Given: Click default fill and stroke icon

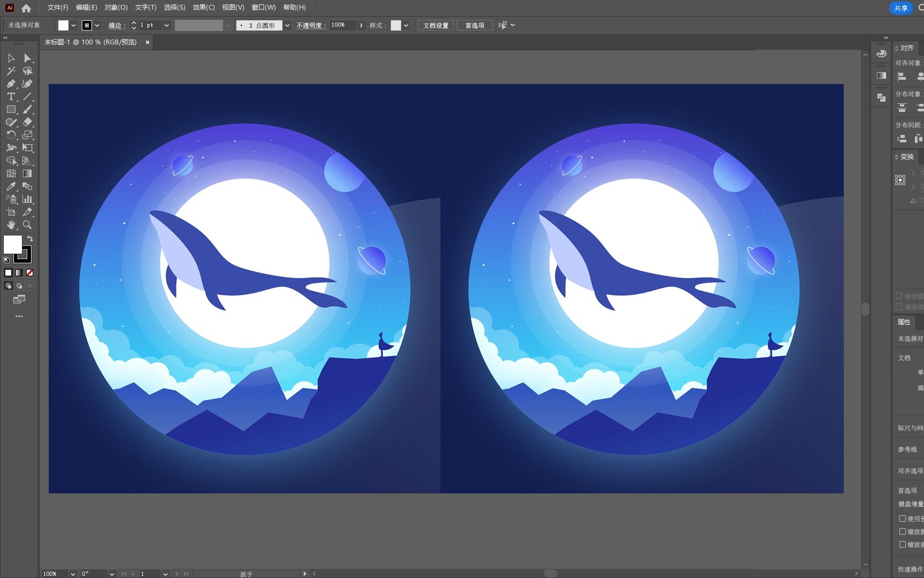Looking at the screenshot, I should click(6, 260).
